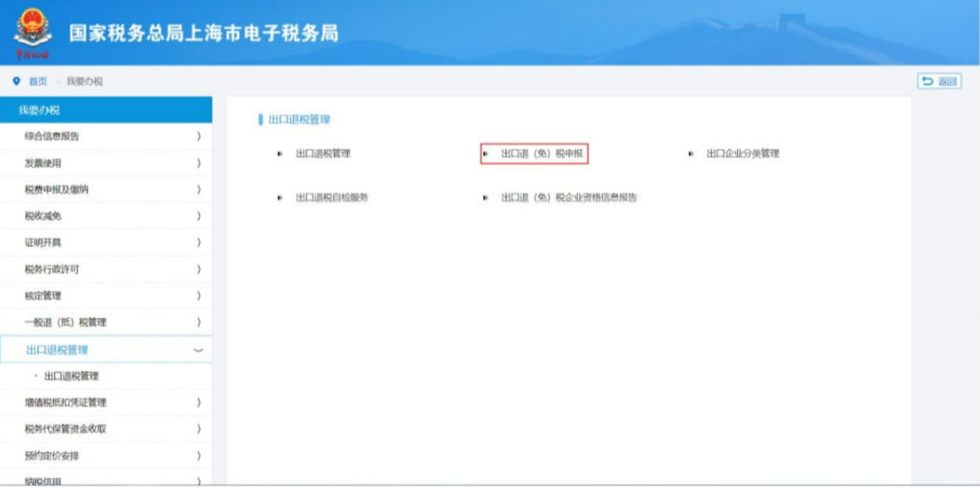Click the 出口退税管理 section heading in main panel
The image size is (980, 493).
[298, 120]
